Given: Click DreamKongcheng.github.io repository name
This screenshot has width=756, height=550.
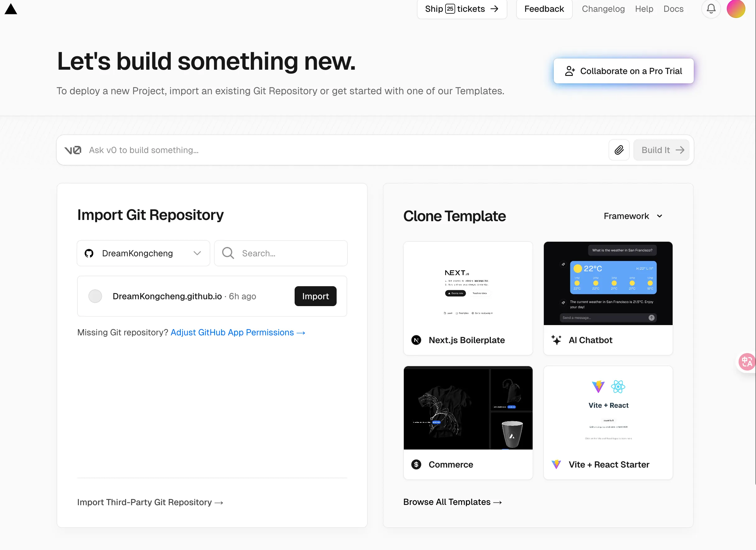Looking at the screenshot, I should tap(167, 296).
